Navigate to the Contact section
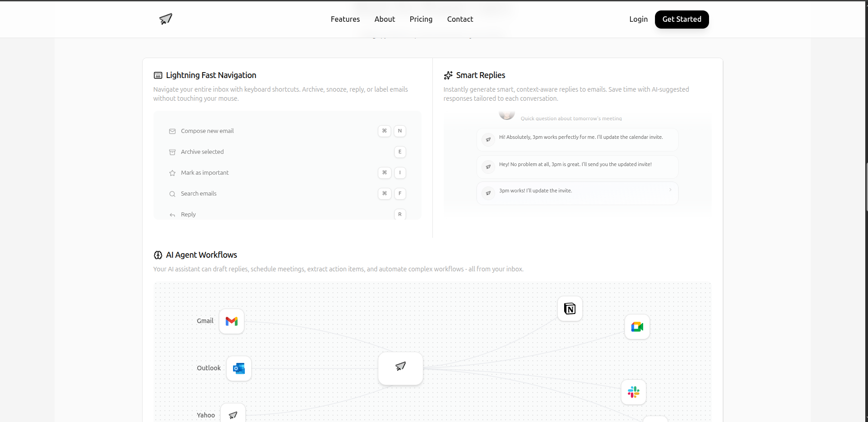This screenshot has width=868, height=422. tap(460, 19)
